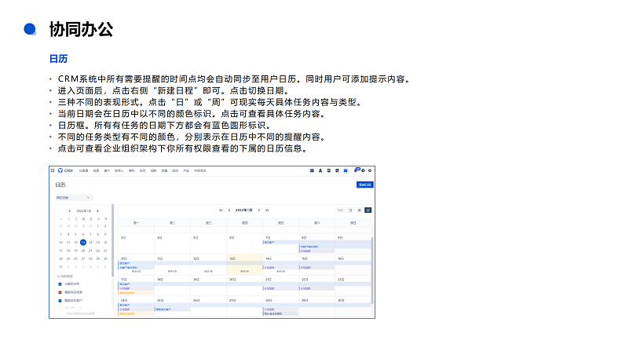Click the main calendar vertical scrollbar

[372, 271]
